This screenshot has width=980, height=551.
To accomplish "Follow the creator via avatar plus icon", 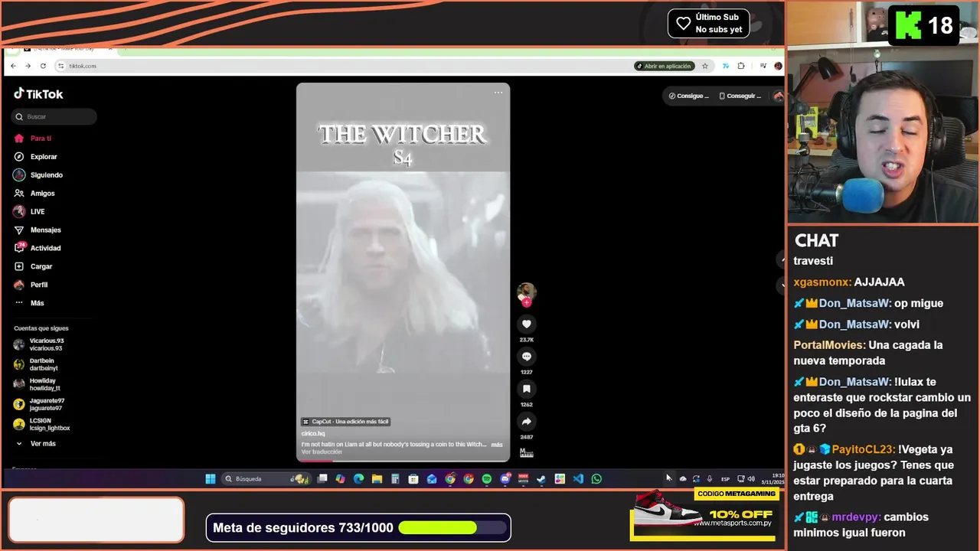I will pyautogui.click(x=526, y=302).
